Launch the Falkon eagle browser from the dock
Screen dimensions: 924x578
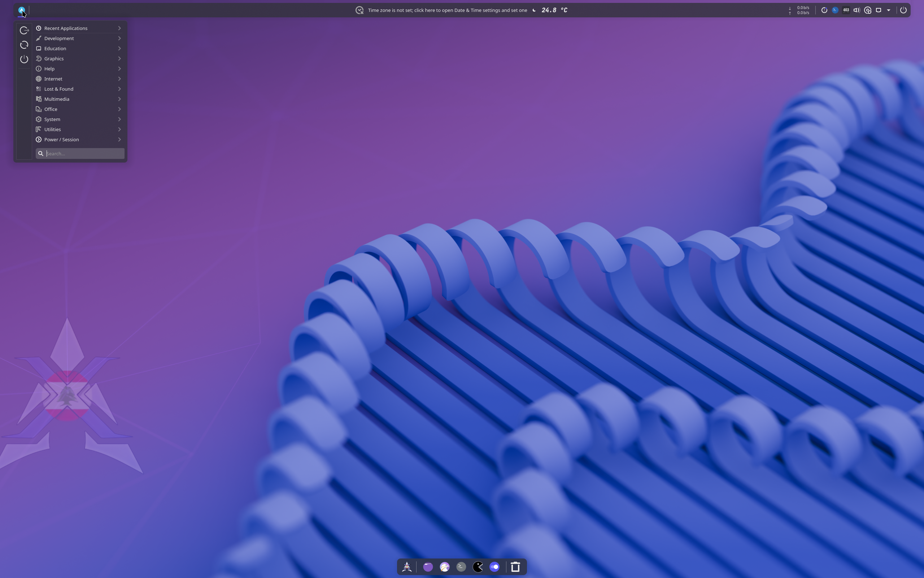444,567
